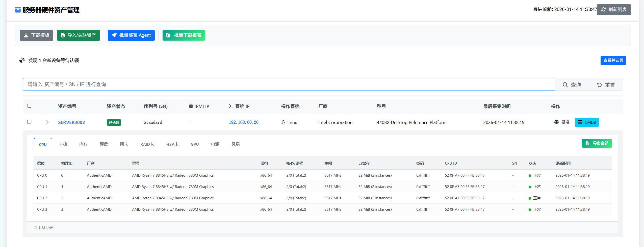
Task: Click the export all file icon
Action: click(587, 143)
